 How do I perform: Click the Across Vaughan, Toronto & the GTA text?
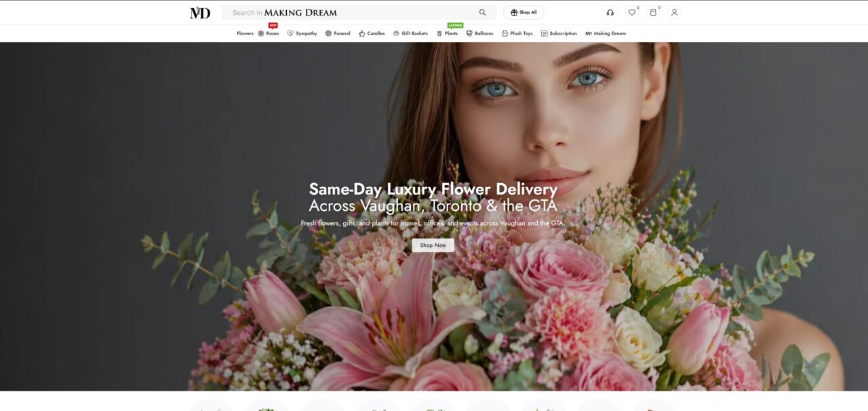[433, 206]
